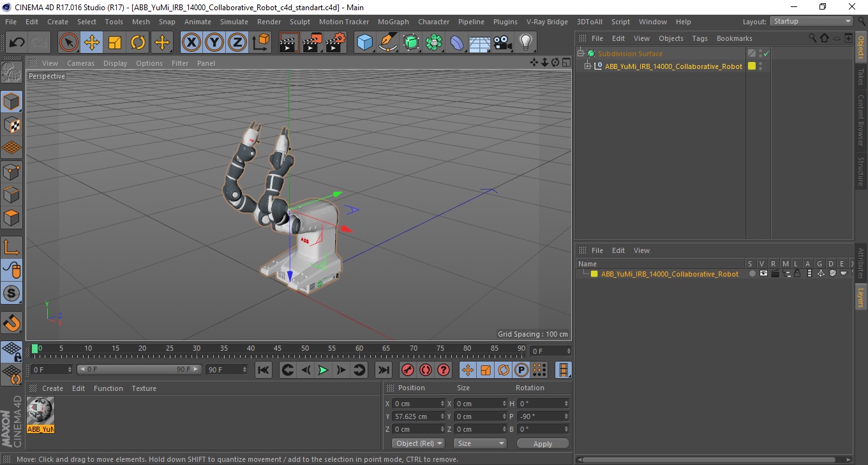Viewport: 868px width, 465px height.
Task: Switch to Model mode
Action: pos(11,102)
